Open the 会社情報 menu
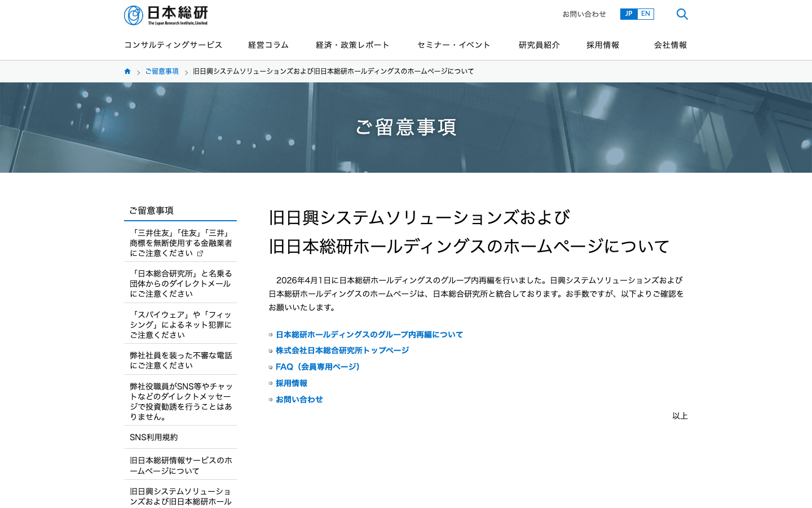Viewport: 812px width, 508px height. tap(670, 45)
